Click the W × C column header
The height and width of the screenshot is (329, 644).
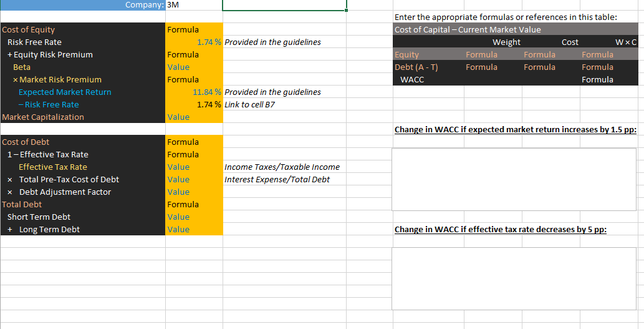click(x=626, y=42)
